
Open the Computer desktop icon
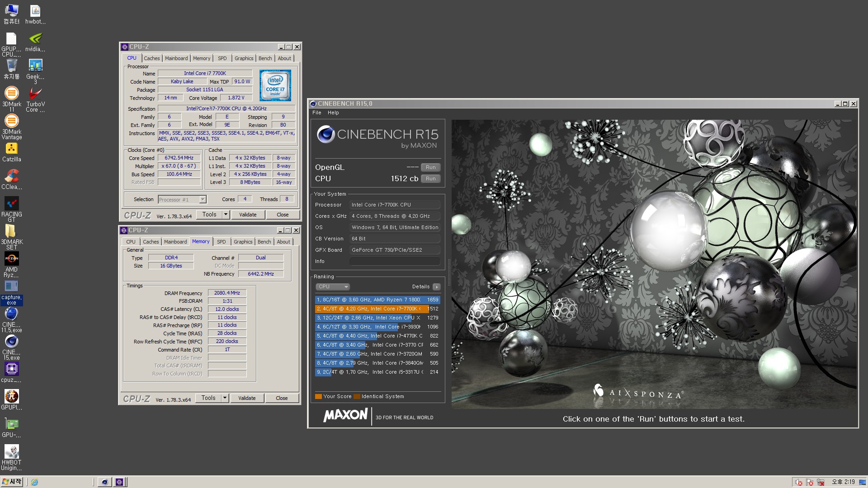11,14
